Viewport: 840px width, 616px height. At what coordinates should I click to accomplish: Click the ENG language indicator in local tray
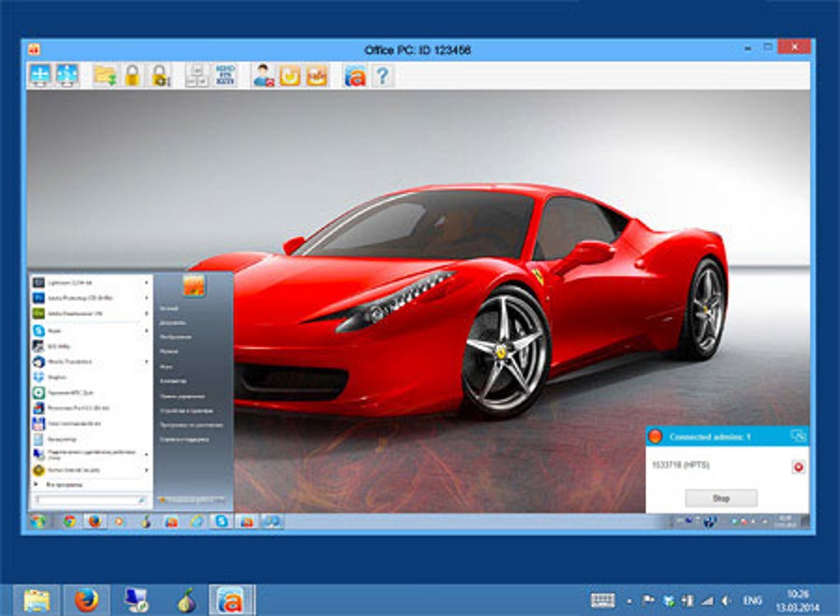[752, 601]
